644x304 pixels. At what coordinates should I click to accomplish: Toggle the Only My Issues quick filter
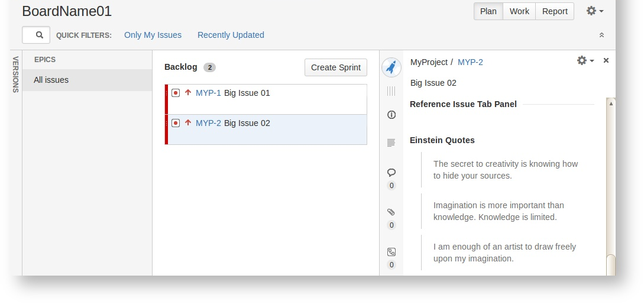pyautogui.click(x=153, y=35)
